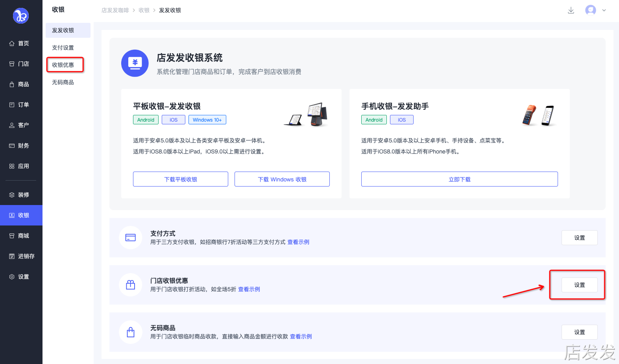Click 设置 button for 无码商品

click(x=580, y=332)
